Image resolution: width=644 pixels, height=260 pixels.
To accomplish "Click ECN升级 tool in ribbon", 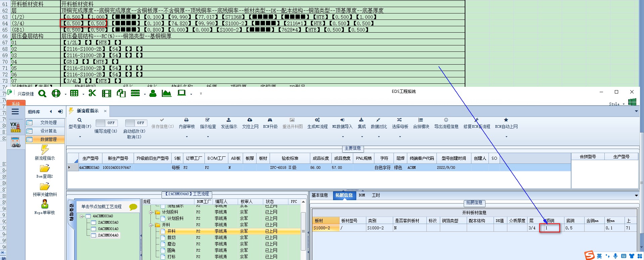I will tap(270, 123).
